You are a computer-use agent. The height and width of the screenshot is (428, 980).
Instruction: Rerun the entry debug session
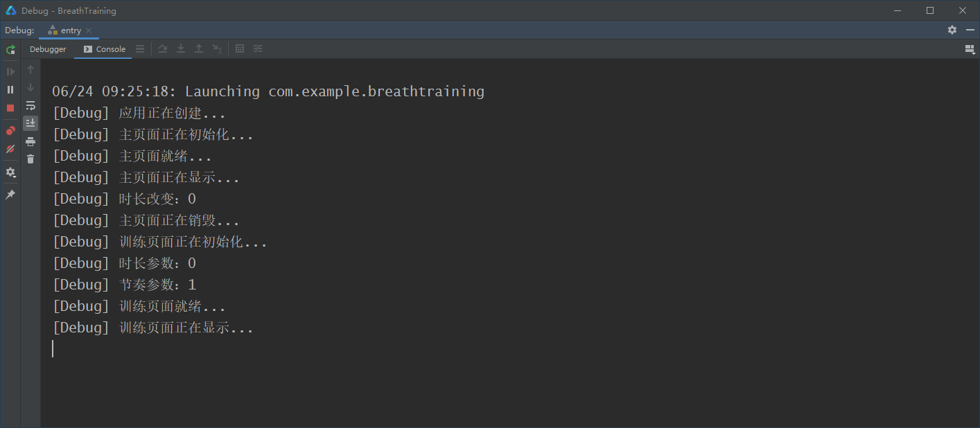coord(10,50)
